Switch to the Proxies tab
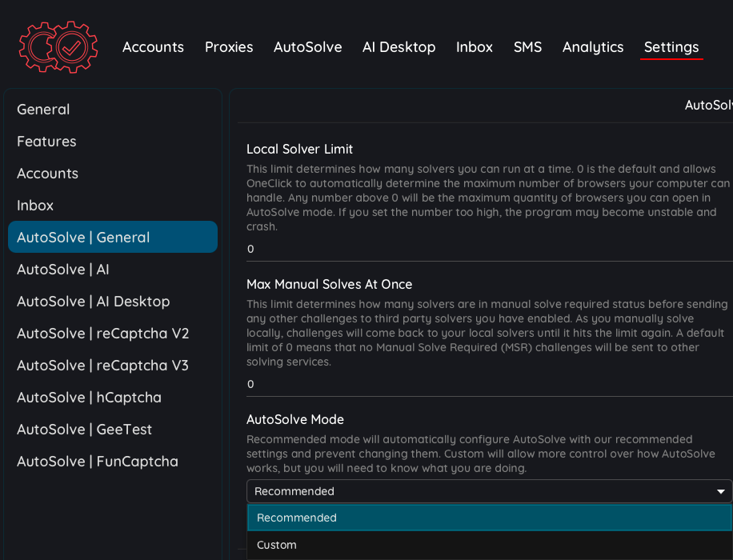 tap(229, 47)
